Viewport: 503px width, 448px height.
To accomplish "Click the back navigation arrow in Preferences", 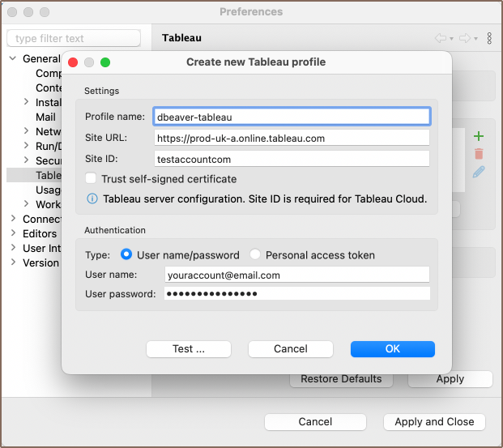I will [x=441, y=38].
